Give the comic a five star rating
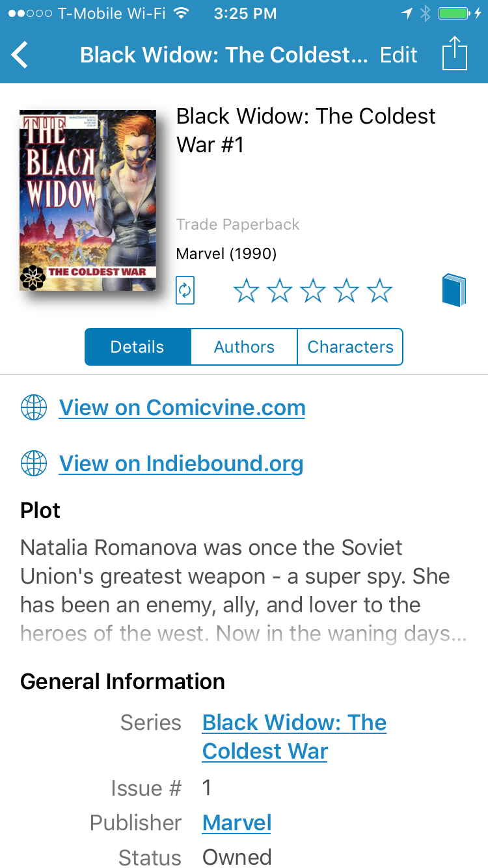Viewport: 488px width, 868px height. (x=379, y=291)
